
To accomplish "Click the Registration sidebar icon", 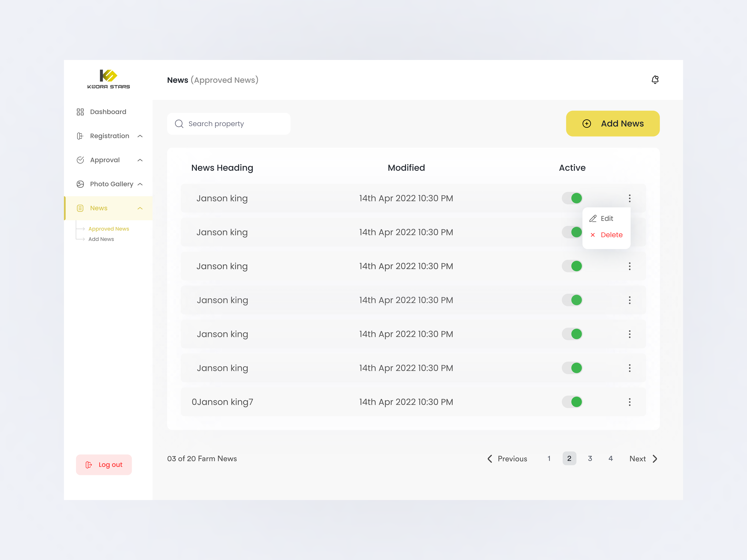I will coord(80,136).
